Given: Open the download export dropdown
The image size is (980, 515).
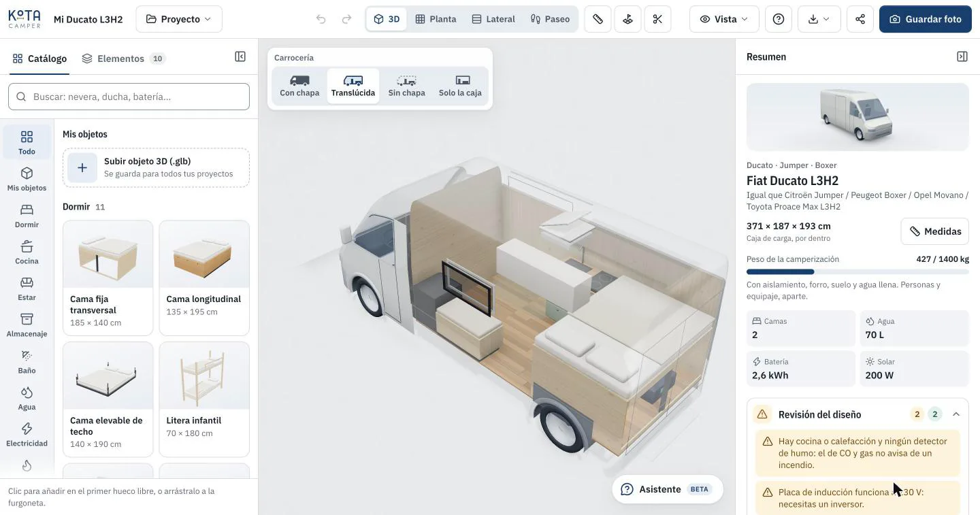Looking at the screenshot, I should pos(819,19).
